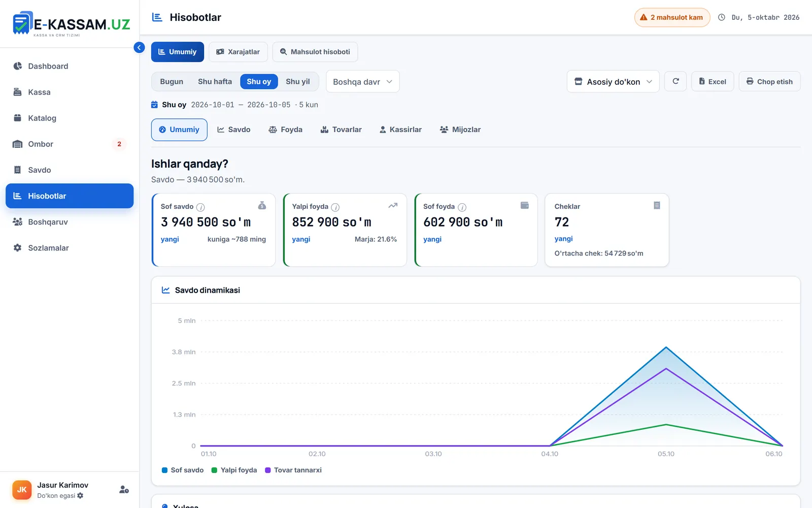Click the trend arrow icon in Yalpi foyda card

(393, 205)
